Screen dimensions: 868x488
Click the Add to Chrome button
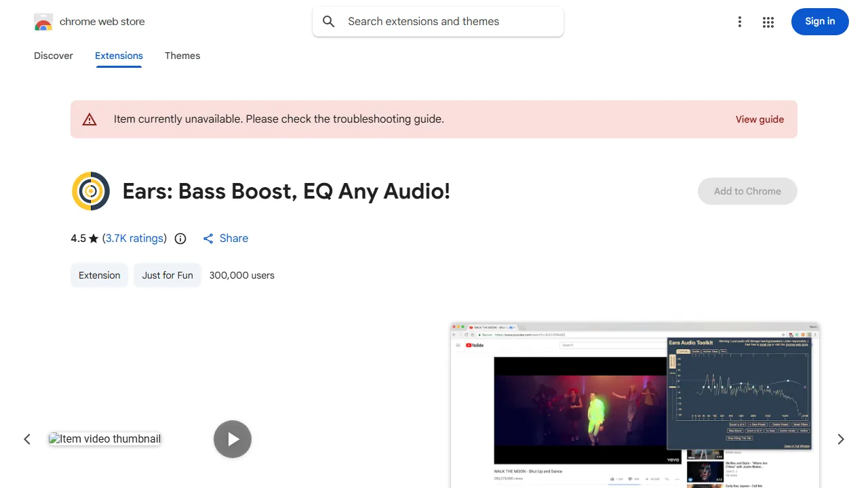click(747, 191)
